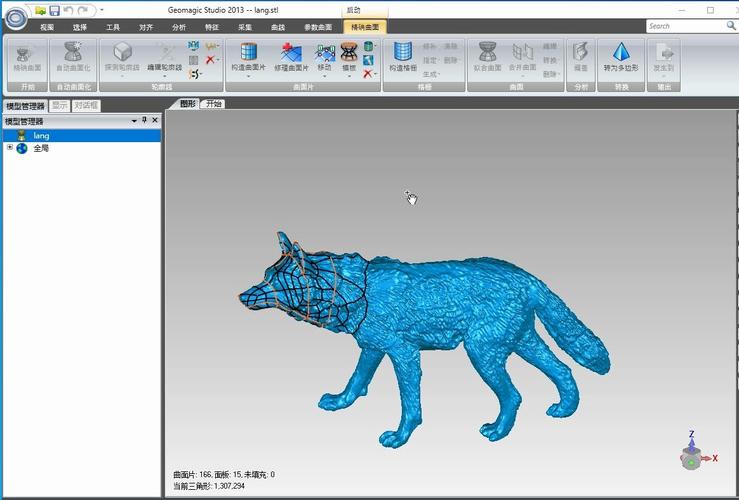The image size is (739, 500).
Task: Click the 偏差 analysis icon
Action: click(x=580, y=51)
